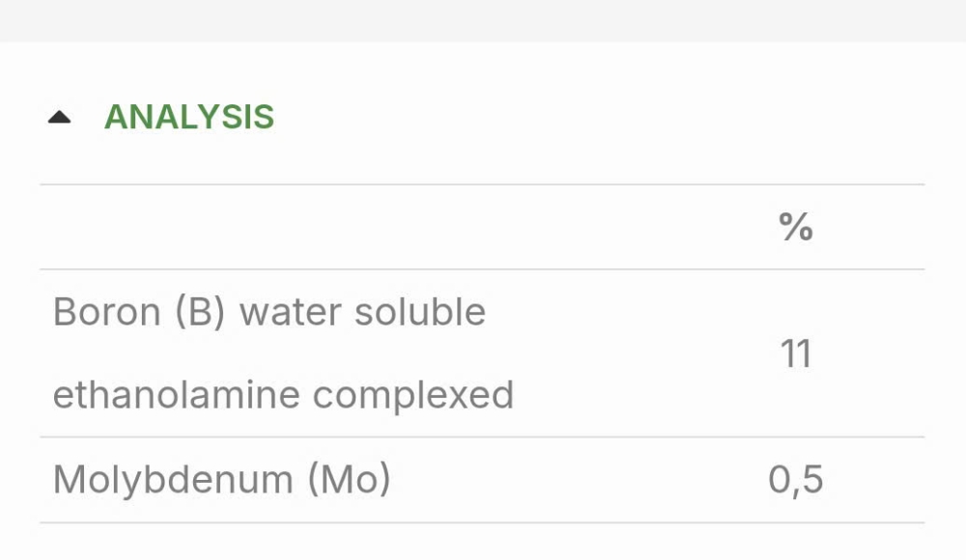Click the word 'water' in the Boron row
The width and height of the screenshot is (966, 560).
click(x=290, y=312)
